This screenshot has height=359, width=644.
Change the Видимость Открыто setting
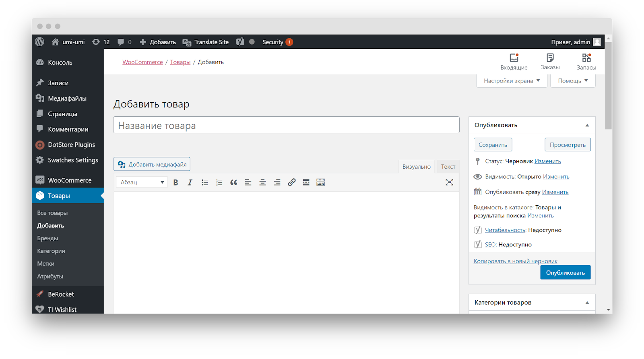point(556,176)
